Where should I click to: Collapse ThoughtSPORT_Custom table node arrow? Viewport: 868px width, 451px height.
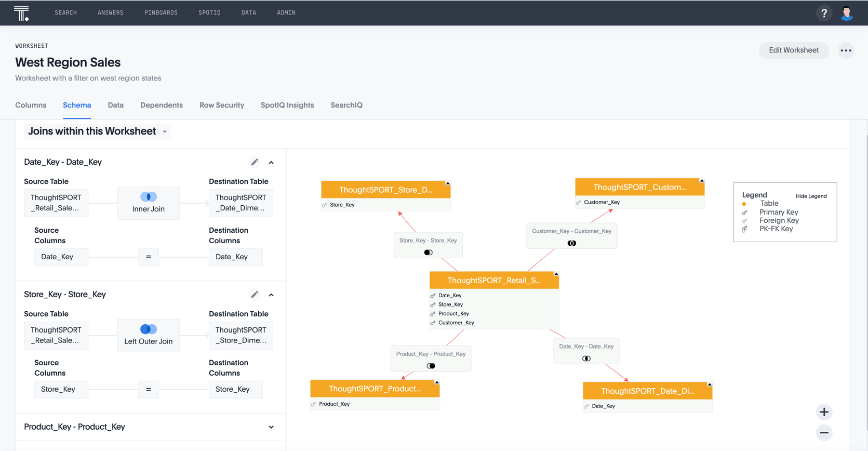coord(702,181)
